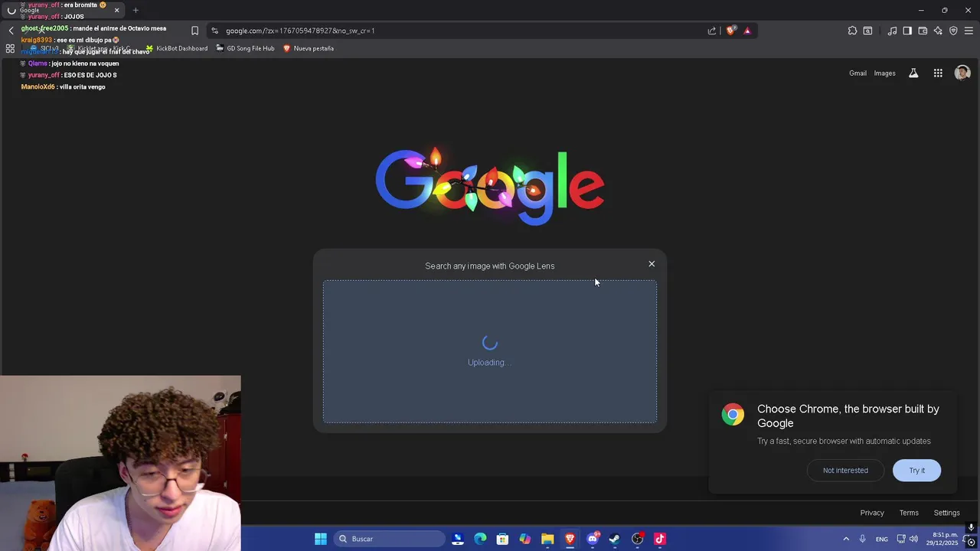The height and width of the screenshot is (551, 980).
Task: Open the Brave Wallet icon
Action: click(x=923, y=31)
